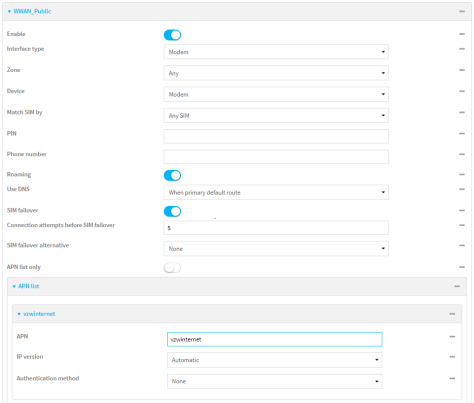Click the dash icon beside Authentication method
The width and height of the screenshot is (474, 403).
click(452, 379)
